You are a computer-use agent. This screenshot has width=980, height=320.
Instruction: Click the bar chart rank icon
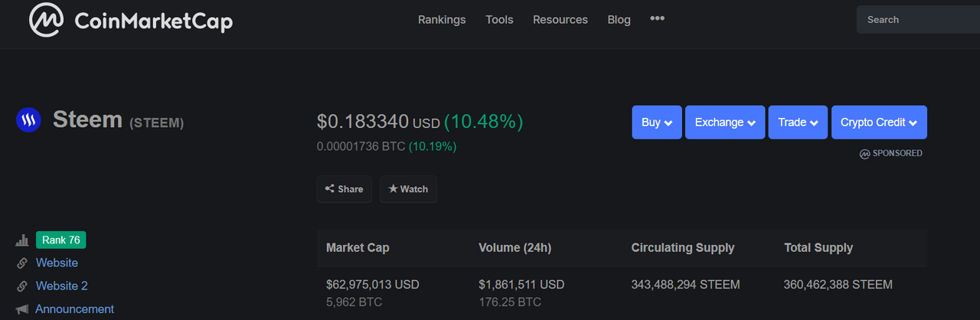(x=21, y=240)
